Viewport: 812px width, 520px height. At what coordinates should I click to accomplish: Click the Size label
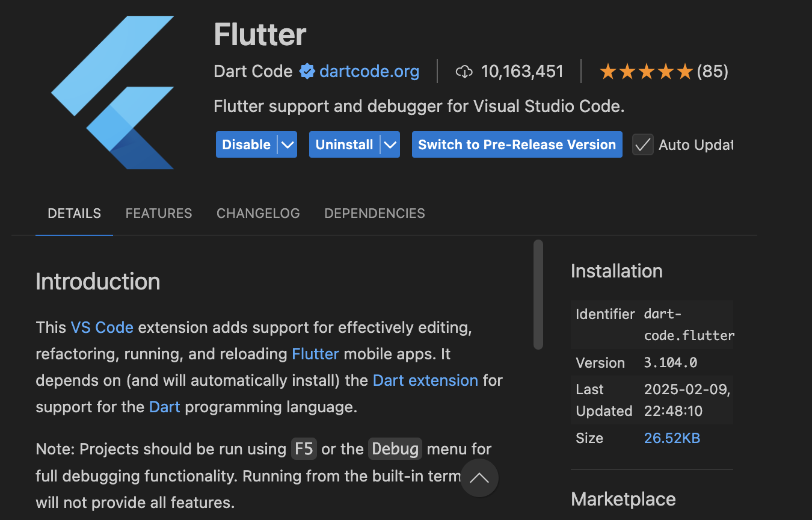point(589,438)
